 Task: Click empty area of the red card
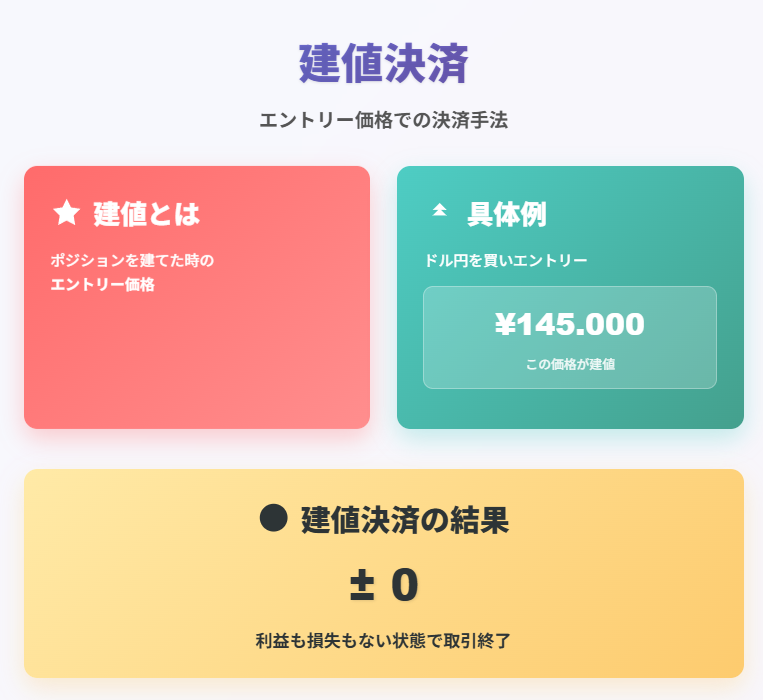197,360
